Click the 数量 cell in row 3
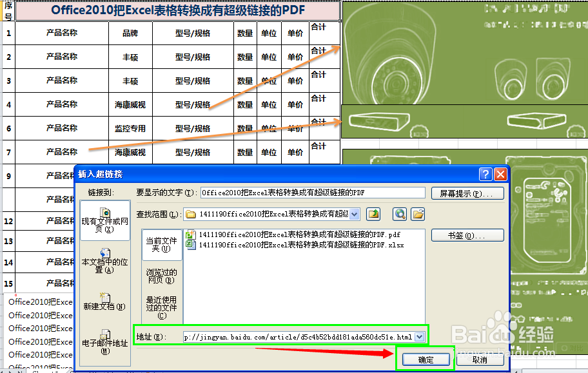The height and width of the screenshot is (373, 588). point(245,81)
